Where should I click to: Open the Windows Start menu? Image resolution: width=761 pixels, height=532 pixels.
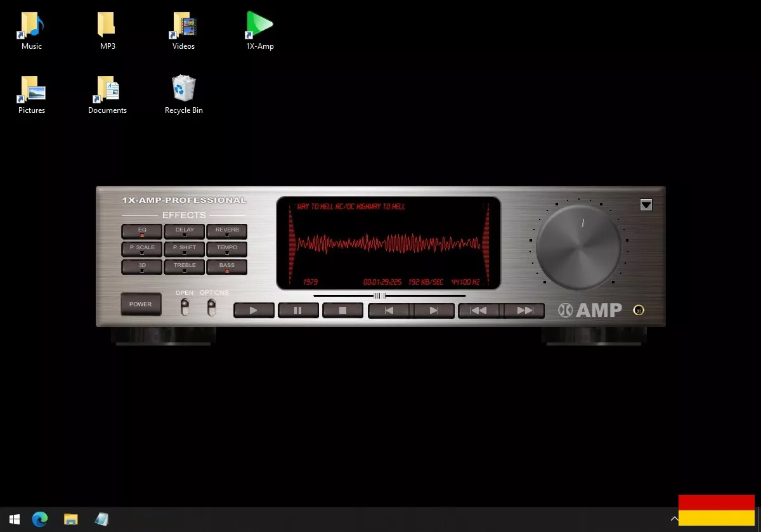pyautogui.click(x=15, y=519)
